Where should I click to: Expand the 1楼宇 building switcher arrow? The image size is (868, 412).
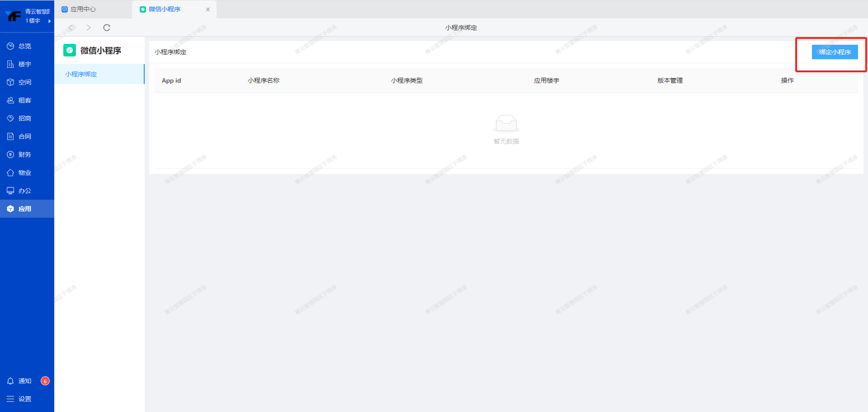(x=49, y=21)
